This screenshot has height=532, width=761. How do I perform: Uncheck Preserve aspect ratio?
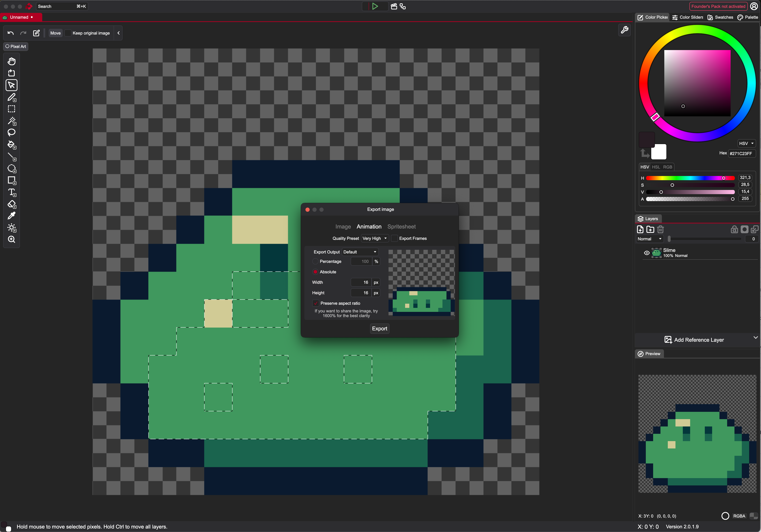pyautogui.click(x=316, y=303)
